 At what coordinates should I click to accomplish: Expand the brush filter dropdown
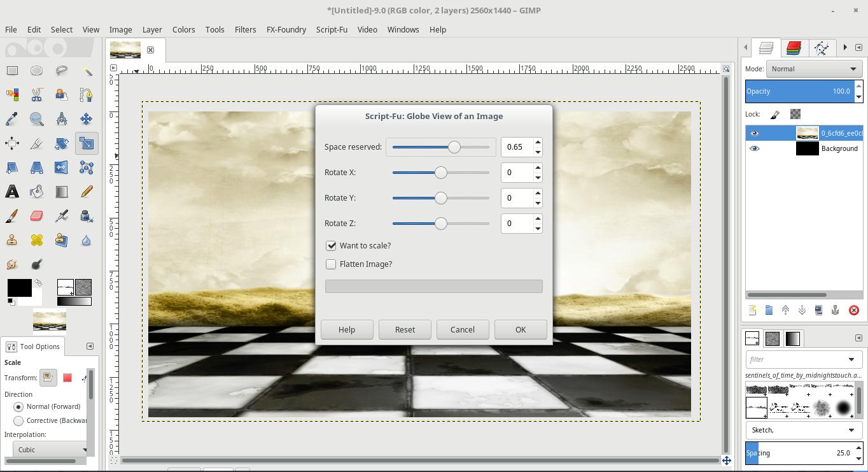coord(851,359)
